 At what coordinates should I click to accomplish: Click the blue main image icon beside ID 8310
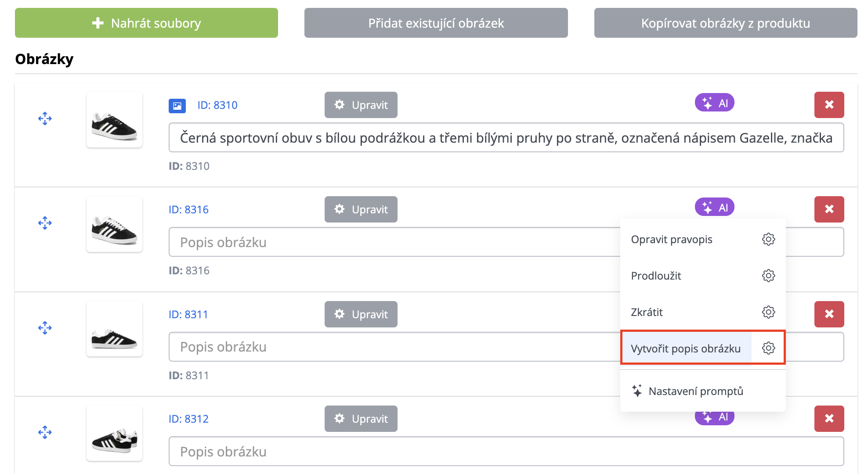[x=177, y=106]
